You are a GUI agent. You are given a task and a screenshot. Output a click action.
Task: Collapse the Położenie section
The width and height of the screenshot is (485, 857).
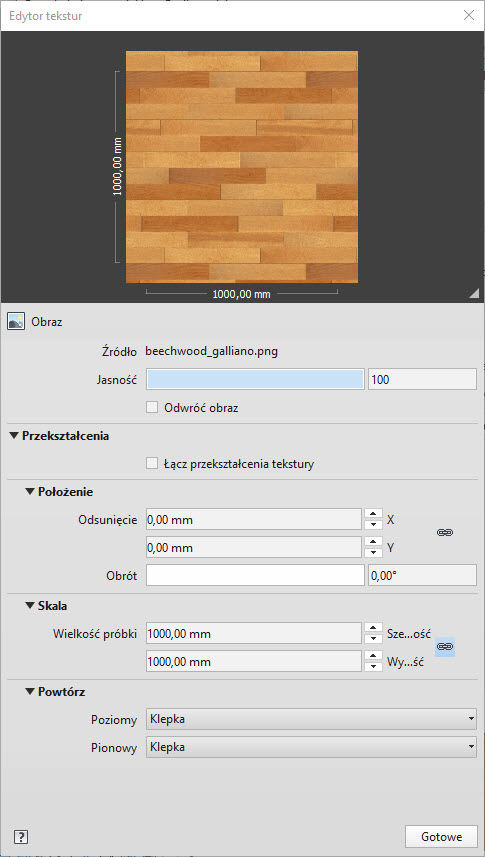pyautogui.click(x=30, y=492)
